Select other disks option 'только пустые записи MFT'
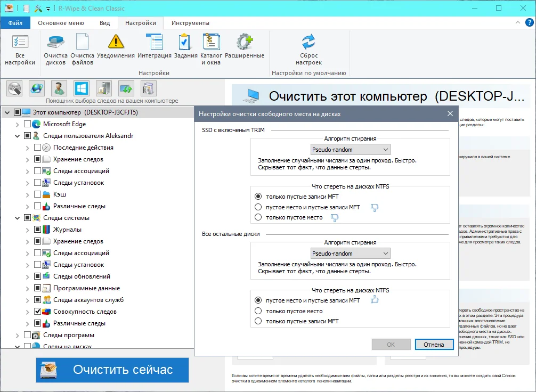 (258, 321)
